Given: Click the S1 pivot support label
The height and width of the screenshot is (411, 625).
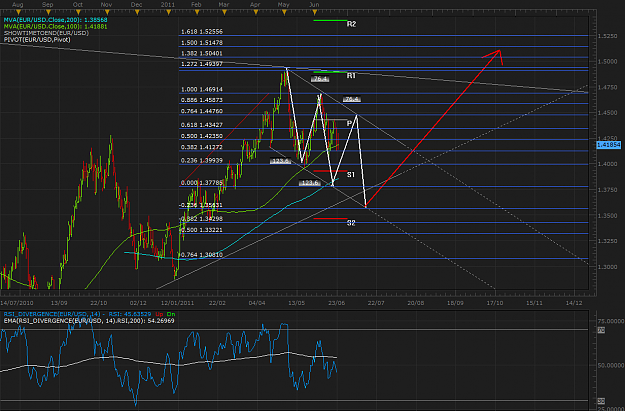Looking at the screenshot, I should pos(351,175).
